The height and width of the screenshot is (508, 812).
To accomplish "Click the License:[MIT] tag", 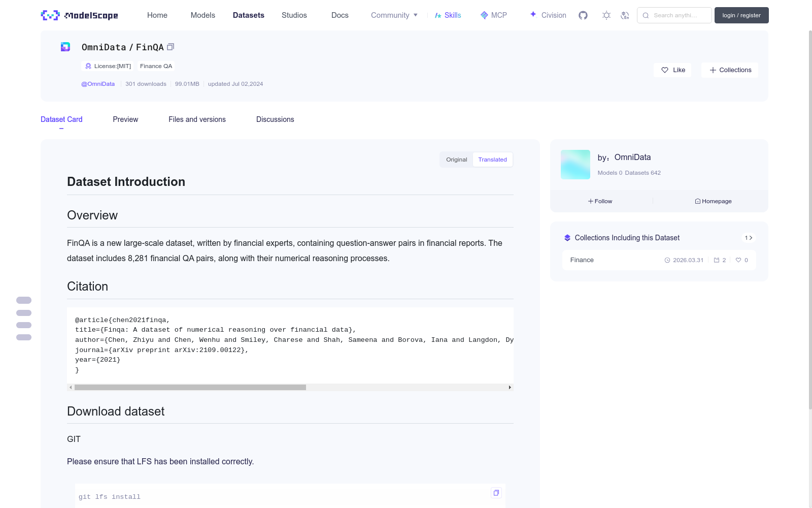I will tap(108, 66).
